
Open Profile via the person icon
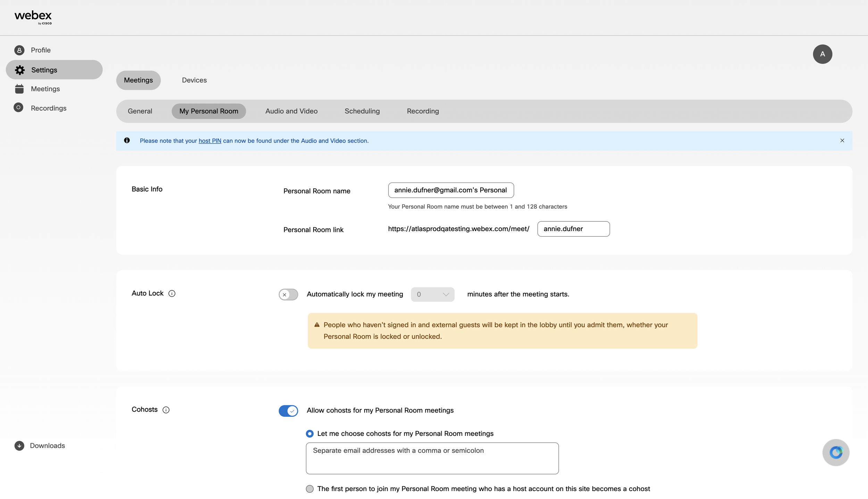coord(19,50)
